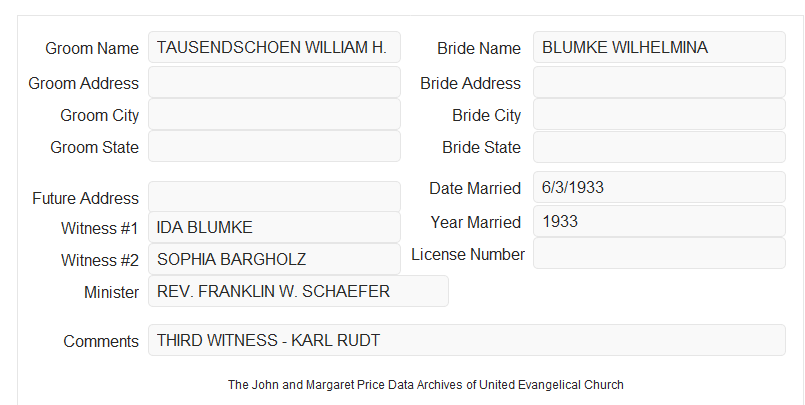Click the empty Groom State field
Screen dimensions: 805x405
(x=274, y=146)
